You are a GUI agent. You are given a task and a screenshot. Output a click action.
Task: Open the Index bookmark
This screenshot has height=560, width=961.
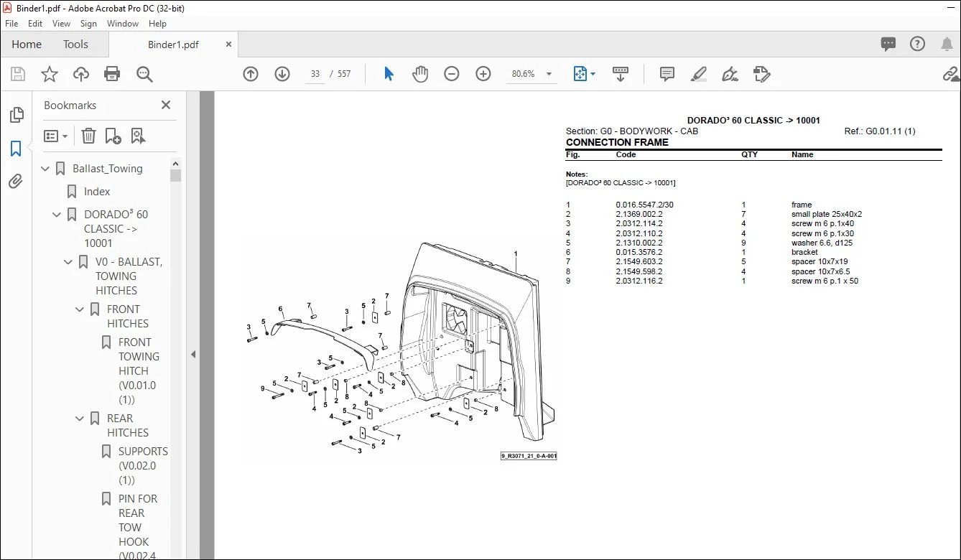(97, 192)
